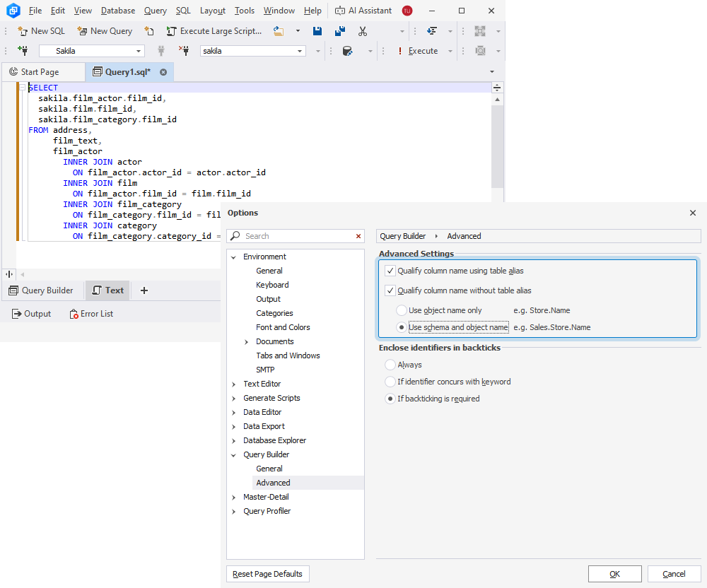Open the Database menu

(117, 10)
